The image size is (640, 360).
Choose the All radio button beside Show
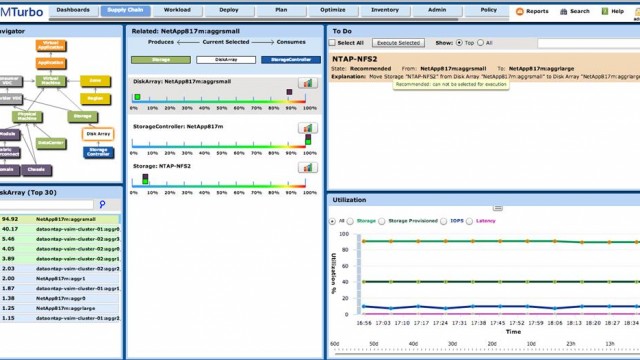coord(480,42)
